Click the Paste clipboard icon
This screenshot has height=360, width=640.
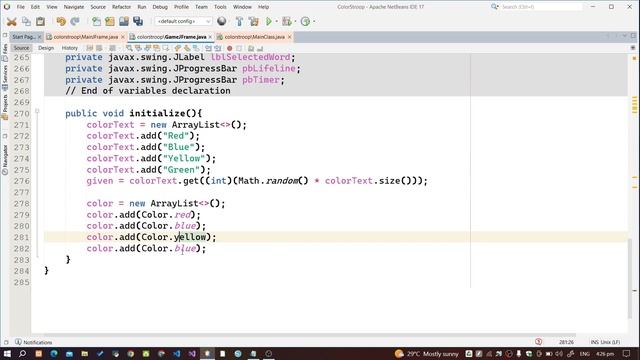point(40,21)
